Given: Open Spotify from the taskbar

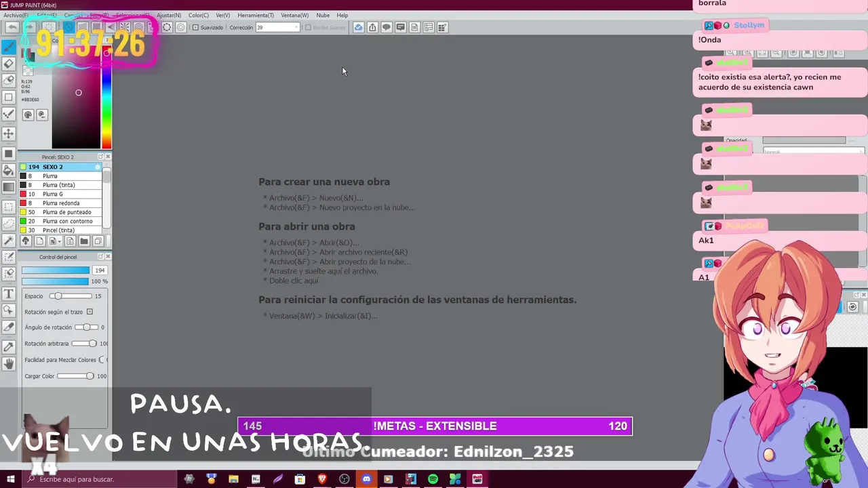Looking at the screenshot, I should pyautogui.click(x=433, y=479).
